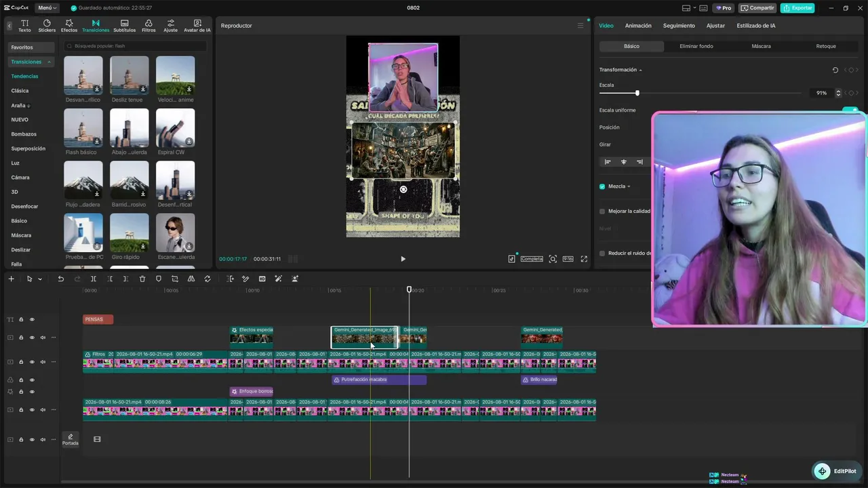Click the delete trash icon in timeline toolbar
Image resolution: width=868 pixels, height=488 pixels.
142,279
